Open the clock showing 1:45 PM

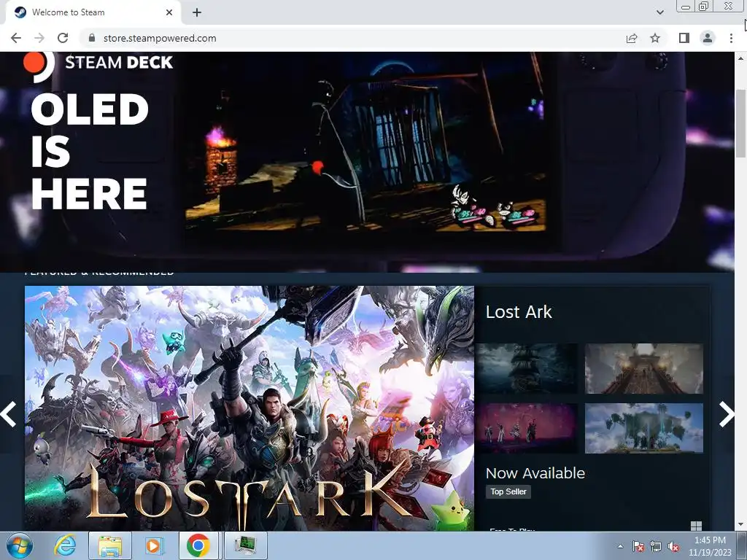pos(710,545)
